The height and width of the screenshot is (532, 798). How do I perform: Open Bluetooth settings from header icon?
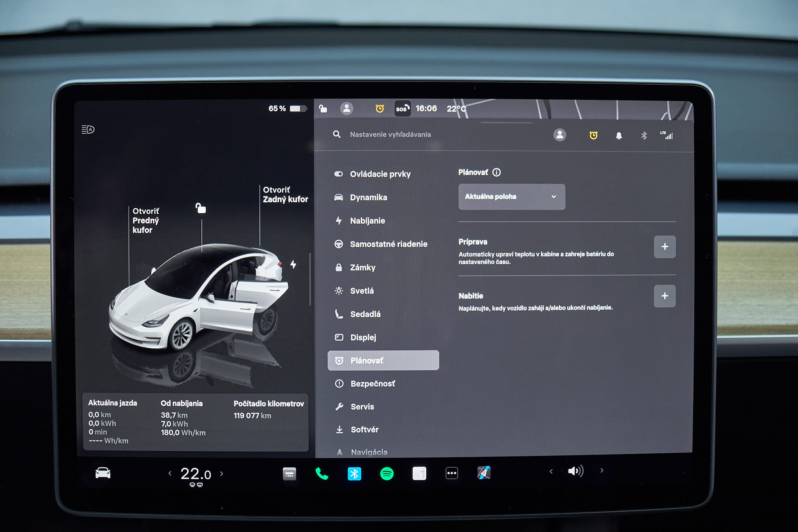644,136
